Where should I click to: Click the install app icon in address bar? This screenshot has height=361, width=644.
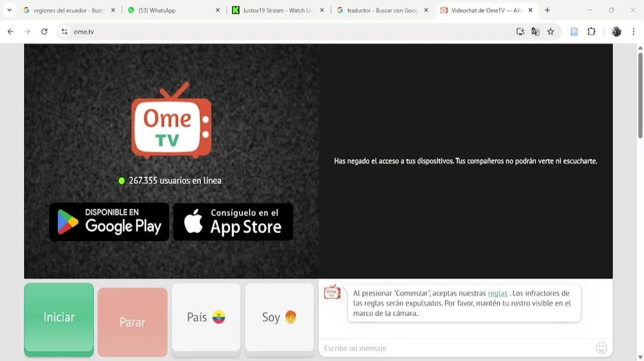[x=520, y=32]
